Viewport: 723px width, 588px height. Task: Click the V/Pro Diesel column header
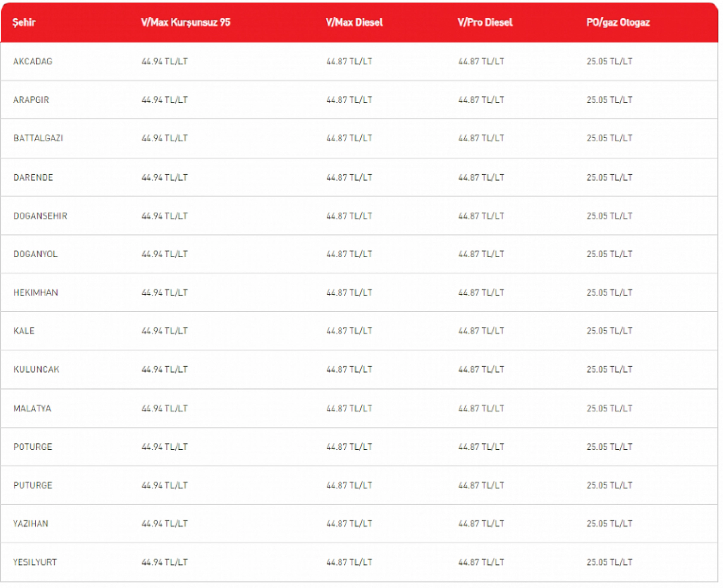click(x=485, y=22)
